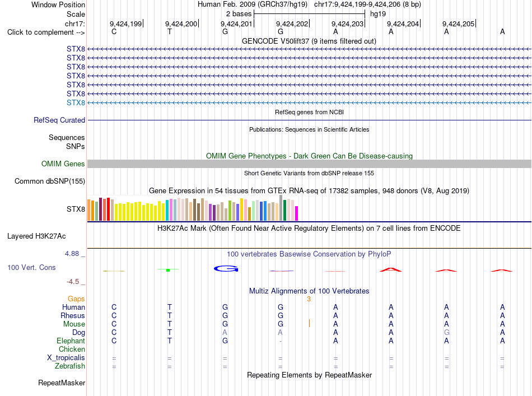This screenshot has width=532, height=396.
Task: Click the '100 Vert. Cons' track label
Action: (31, 267)
